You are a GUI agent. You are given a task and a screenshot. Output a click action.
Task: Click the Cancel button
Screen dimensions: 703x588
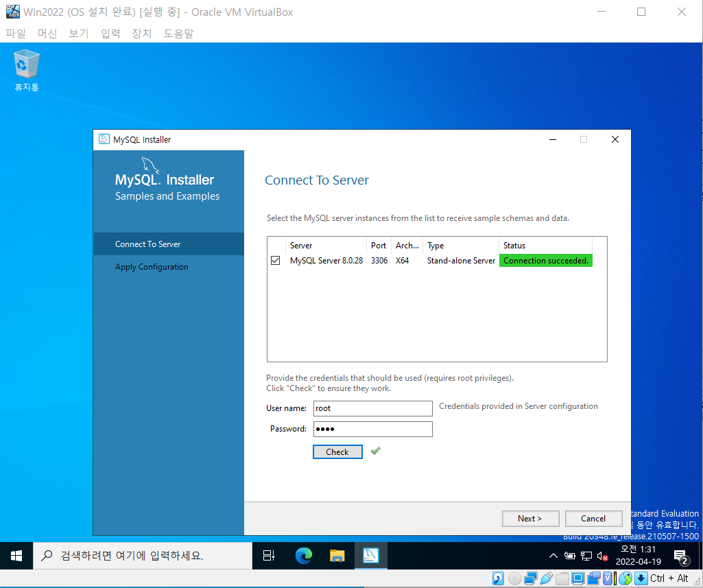(x=593, y=519)
